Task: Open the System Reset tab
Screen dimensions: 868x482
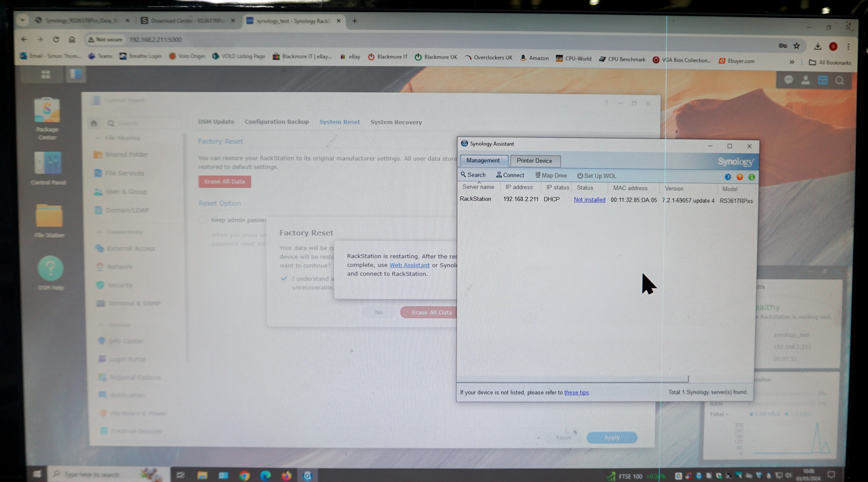Action: point(340,122)
